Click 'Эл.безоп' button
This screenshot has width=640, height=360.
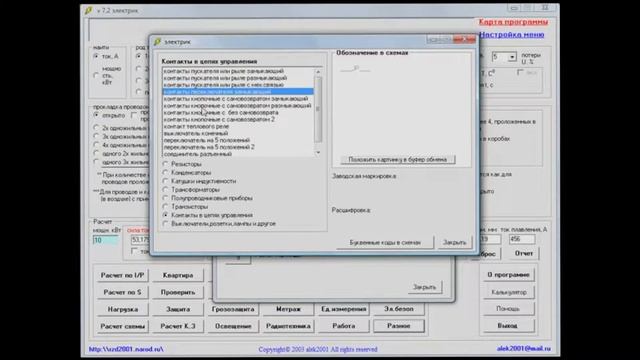coord(398,309)
